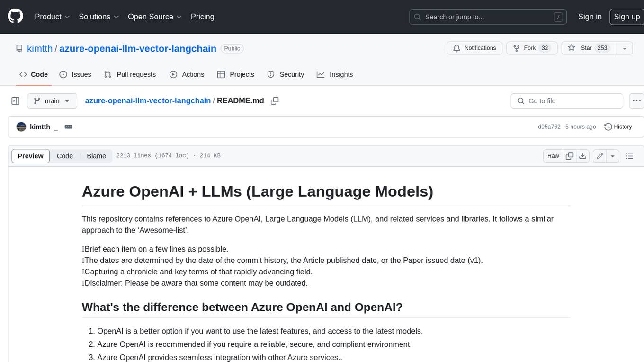644x362 pixels.
Task: Select the Preview view toggle
Action: [x=31, y=156]
